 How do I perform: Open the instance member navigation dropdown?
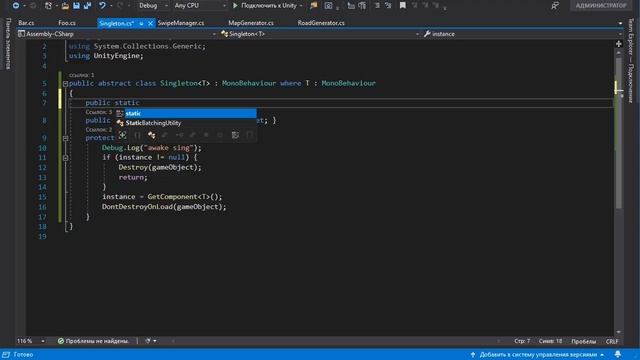(522, 34)
